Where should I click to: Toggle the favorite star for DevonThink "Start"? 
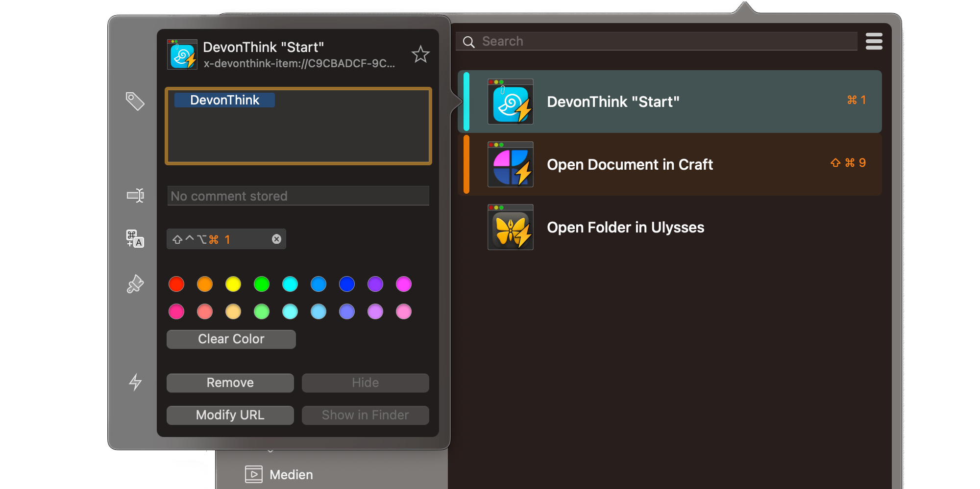[x=420, y=54]
